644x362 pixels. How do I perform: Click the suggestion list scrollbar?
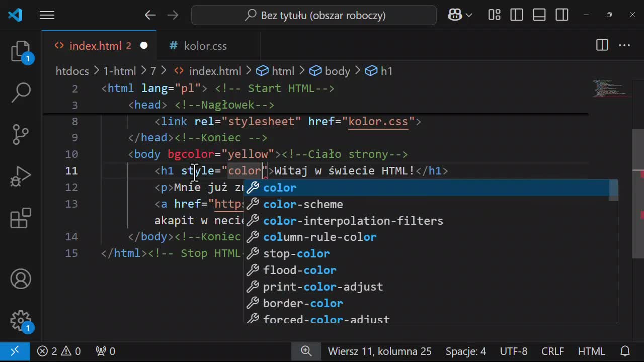pyautogui.click(x=613, y=190)
